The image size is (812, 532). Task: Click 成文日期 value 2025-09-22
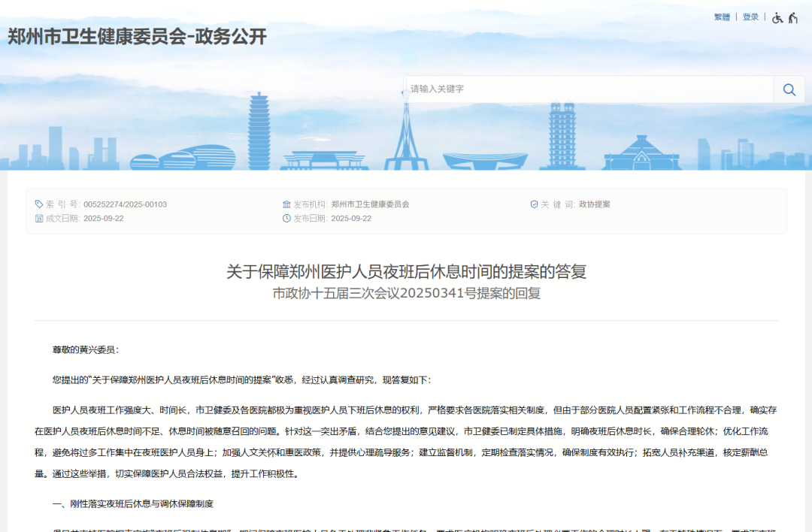tap(104, 219)
